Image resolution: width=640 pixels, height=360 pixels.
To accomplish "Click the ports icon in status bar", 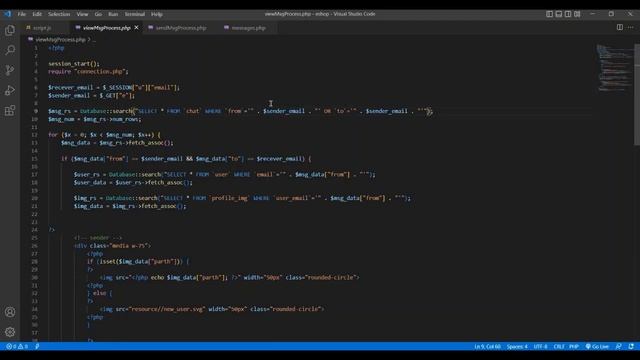I will tap(37, 347).
